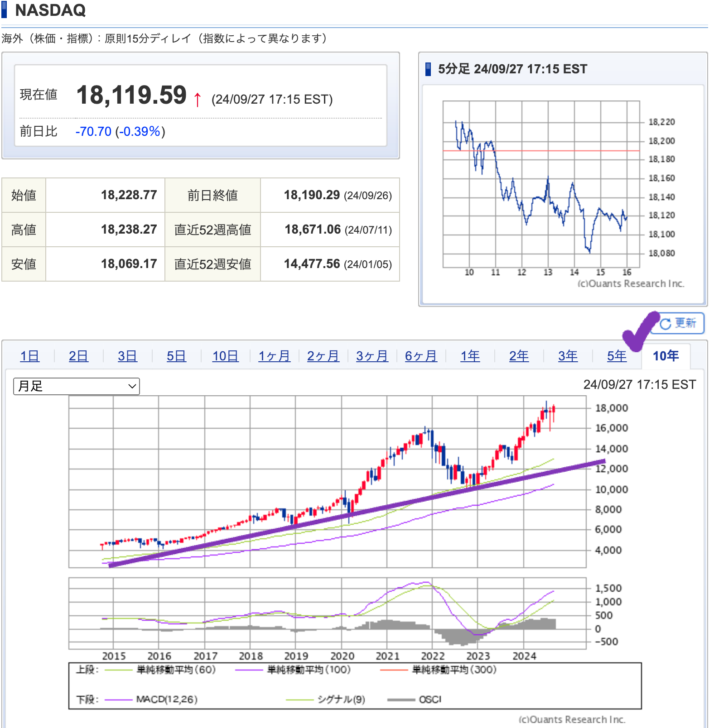
Task: View the 5年 chart range
Action: (617, 356)
